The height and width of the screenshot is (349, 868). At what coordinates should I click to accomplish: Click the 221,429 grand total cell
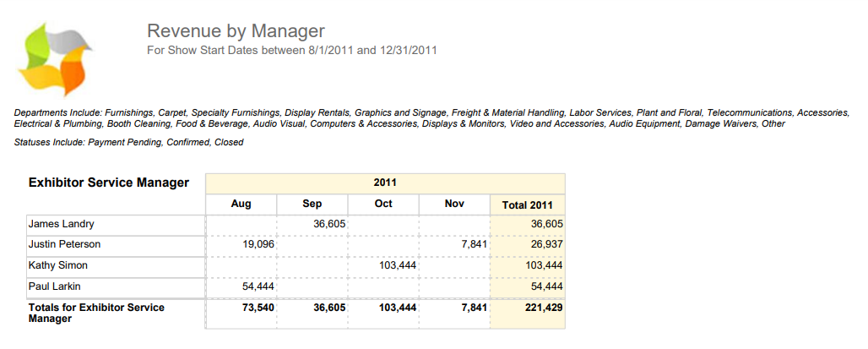tap(542, 308)
